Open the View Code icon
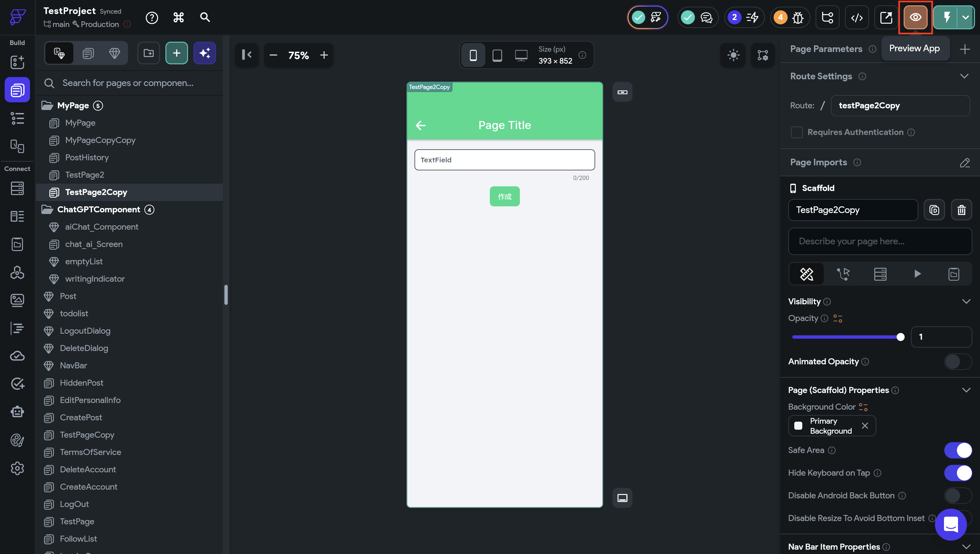This screenshot has height=554, width=980. 856,18
